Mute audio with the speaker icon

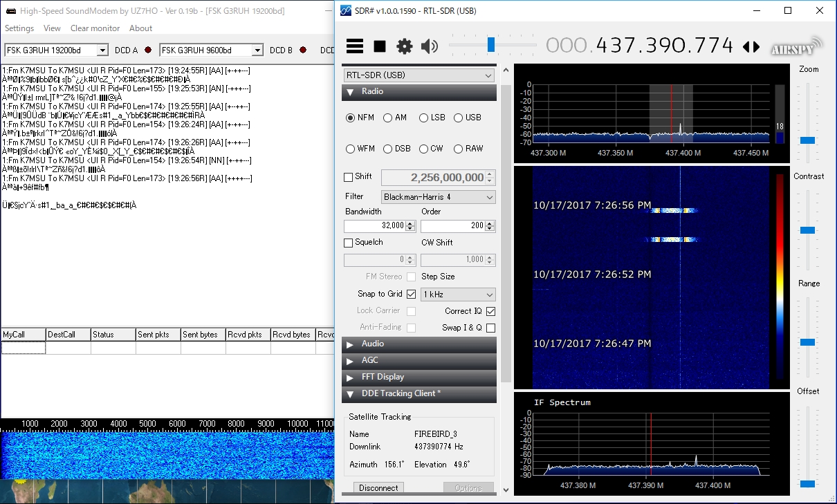click(430, 46)
